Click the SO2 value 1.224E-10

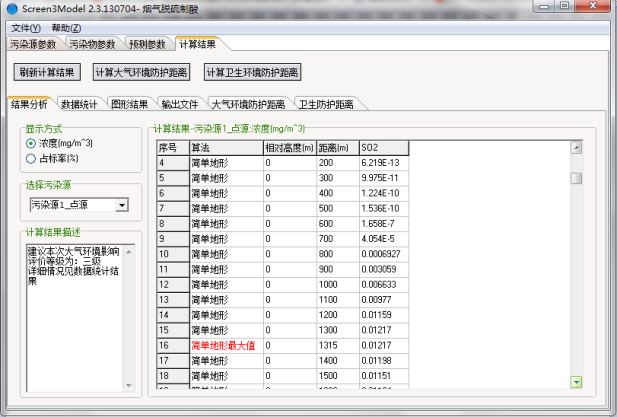click(384, 193)
